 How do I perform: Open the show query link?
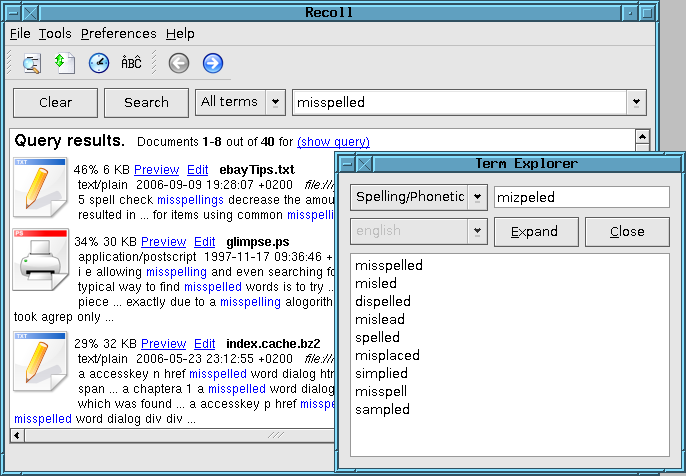tap(333, 142)
